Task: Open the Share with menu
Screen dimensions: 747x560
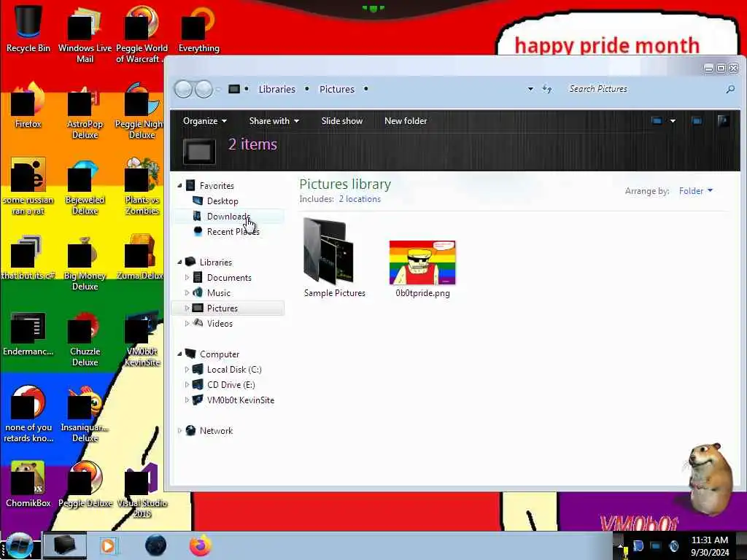Action: 274,121
